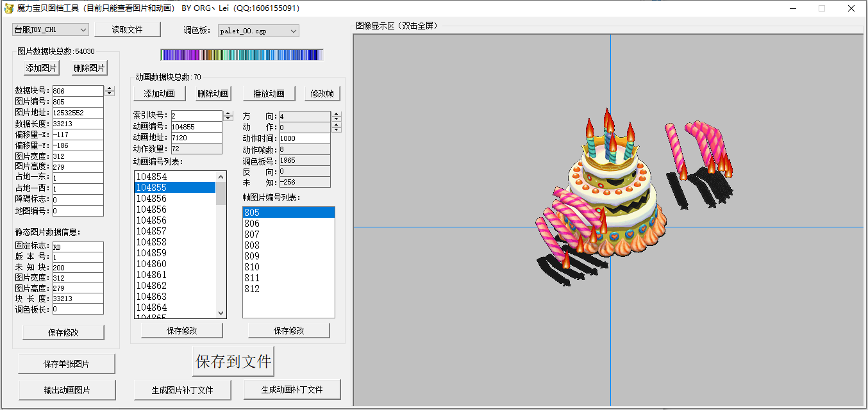
Task: Select animation 104857 in the list
Action: (x=175, y=231)
